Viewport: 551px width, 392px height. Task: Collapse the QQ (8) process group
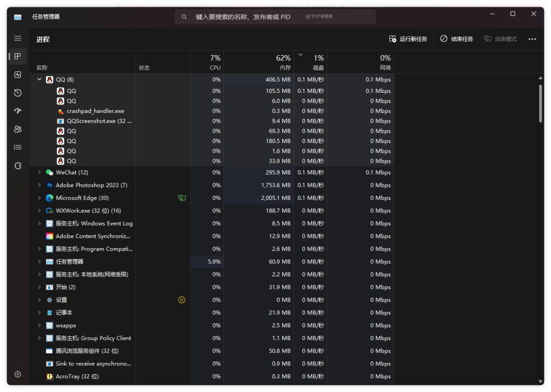pyautogui.click(x=39, y=80)
